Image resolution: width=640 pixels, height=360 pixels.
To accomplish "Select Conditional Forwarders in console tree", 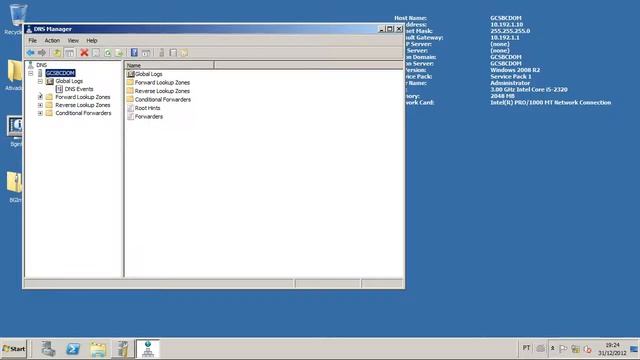I will (x=83, y=113).
